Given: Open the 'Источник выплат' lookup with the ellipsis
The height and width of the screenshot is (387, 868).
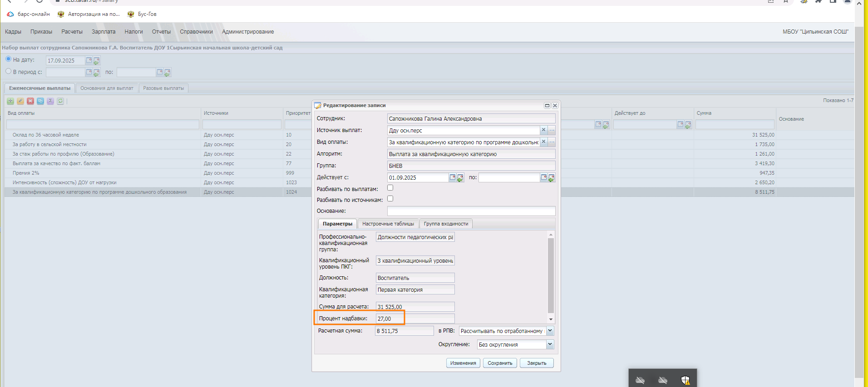Looking at the screenshot, I should click(x=552, y=130).
